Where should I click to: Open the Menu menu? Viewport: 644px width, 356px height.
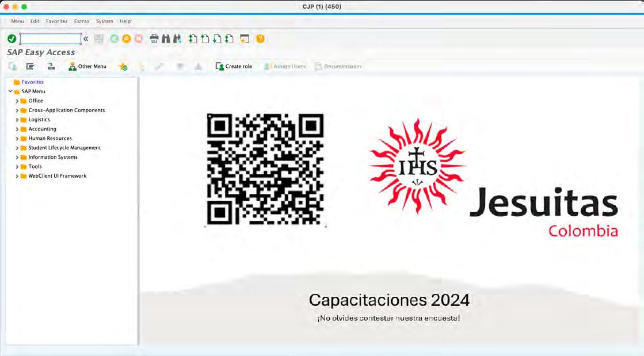[17, 21]
